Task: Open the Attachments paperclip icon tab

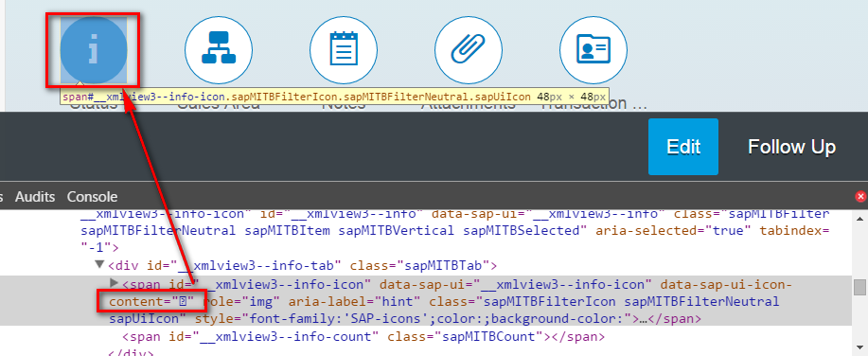Action: click(x=469, y=50)
